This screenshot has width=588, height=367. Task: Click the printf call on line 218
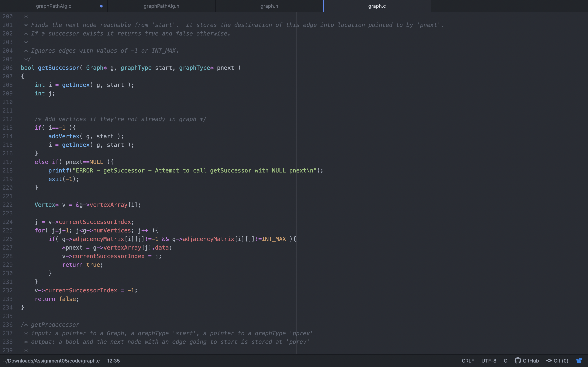click(x=59, y=170)
